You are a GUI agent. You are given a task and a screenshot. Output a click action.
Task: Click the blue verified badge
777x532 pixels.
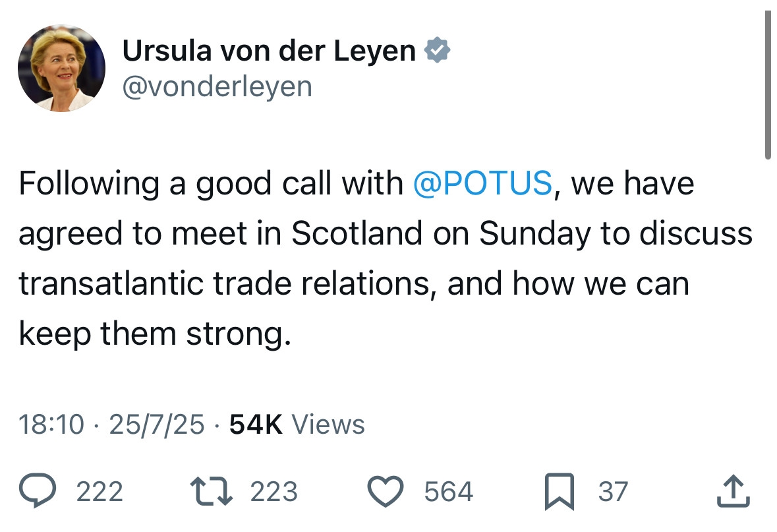tap(436, 51)
